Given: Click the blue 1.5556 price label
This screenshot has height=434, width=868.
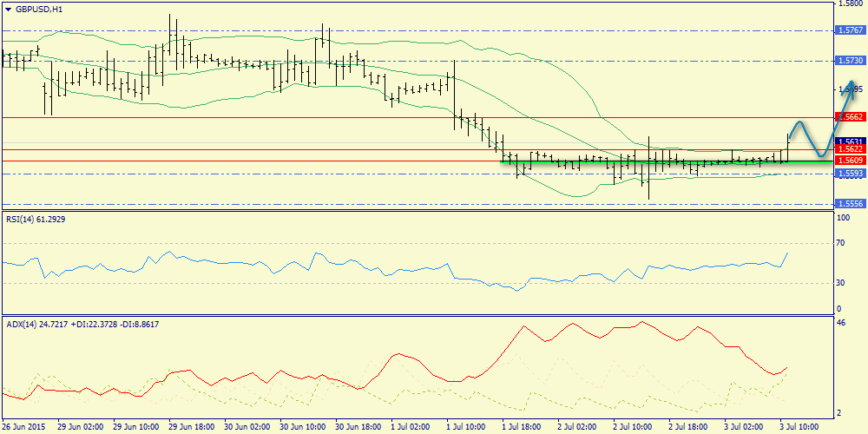Looking at the screenshot, I should point(850,204).
